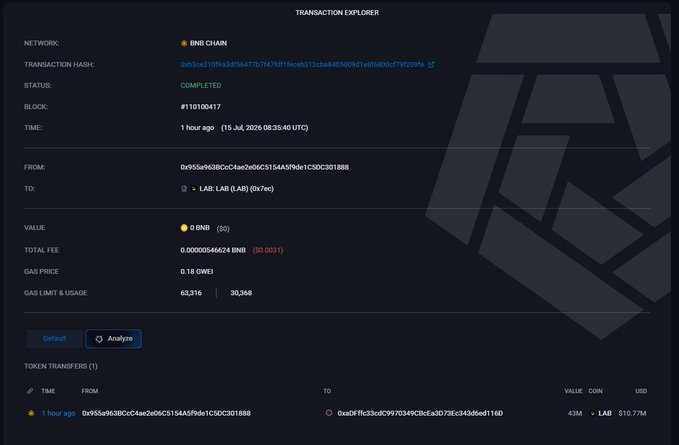Click the yellow BNB coin icon beside value
Image resolution: width=679 pixels, height=445 pixels.
[x=184, y=228]
